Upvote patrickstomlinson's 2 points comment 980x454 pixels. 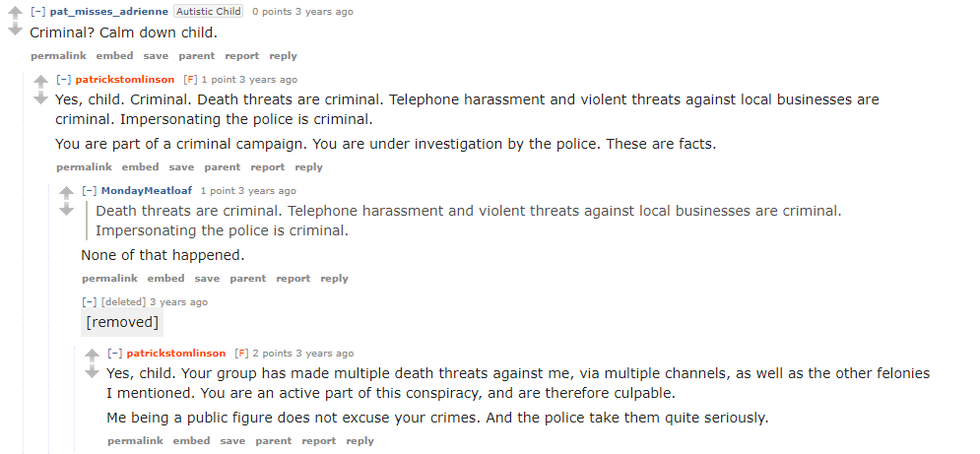click(92, 356)
